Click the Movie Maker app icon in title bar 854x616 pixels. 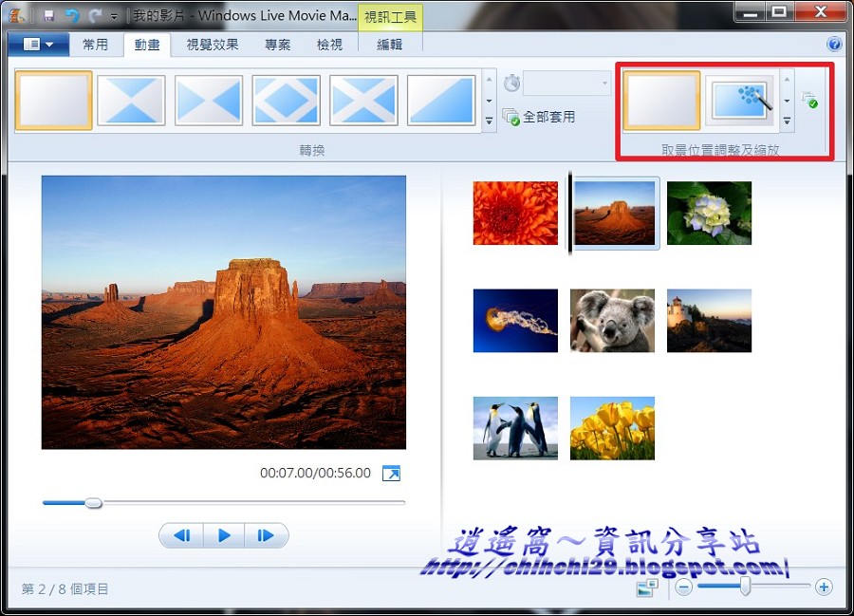click(x=17, y=15)
